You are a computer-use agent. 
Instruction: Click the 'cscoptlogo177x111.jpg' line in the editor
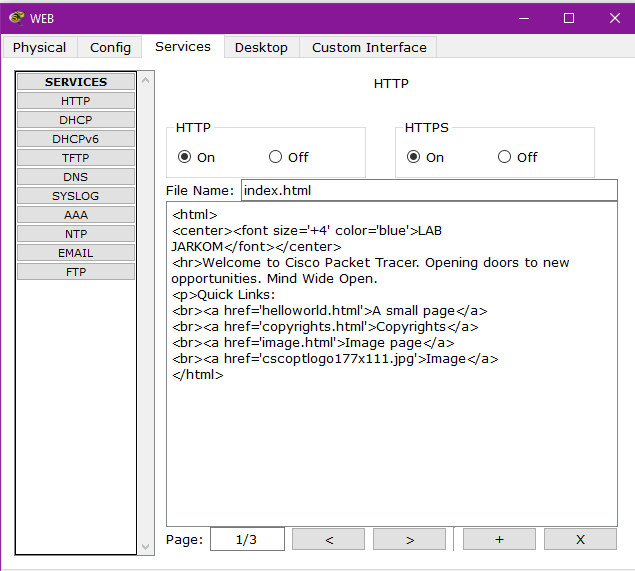(335, 359)
